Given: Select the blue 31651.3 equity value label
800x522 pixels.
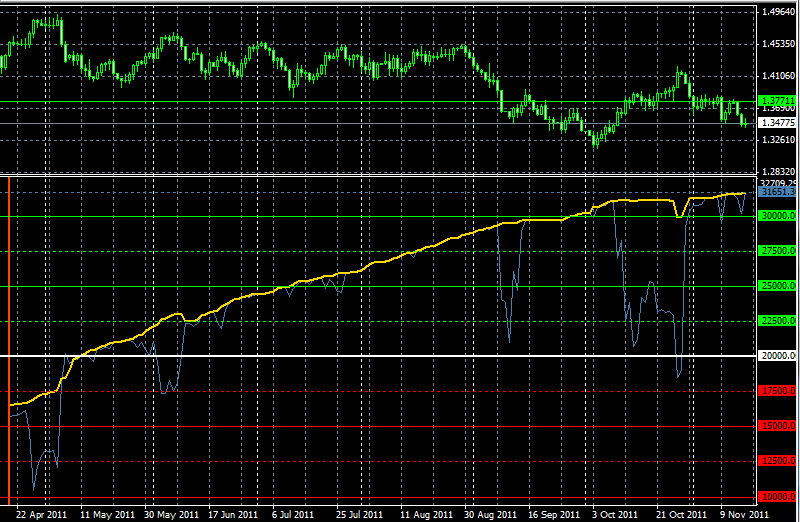Looking at the screenshot, I should [777, 192].
